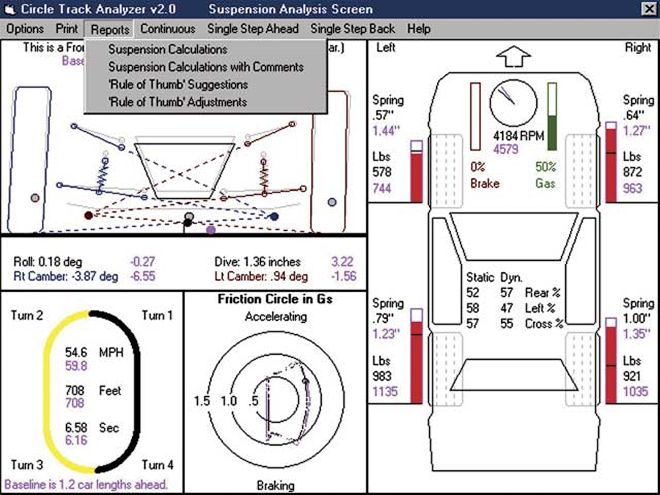Viewport: 660px width, 495px height.
Task: Click the car windshield outline
Action: [514, 237]
